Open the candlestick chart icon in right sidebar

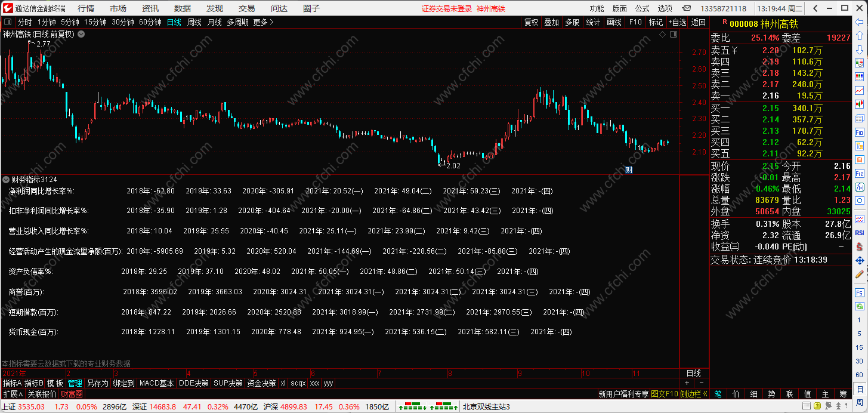pyautogui.click(x=860, y=104)
